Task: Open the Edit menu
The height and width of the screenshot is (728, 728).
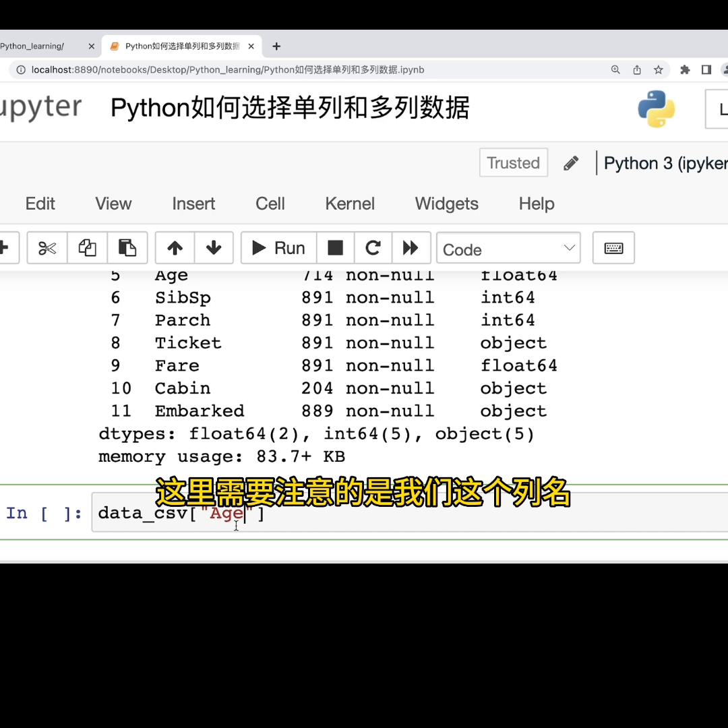Action: pyautogui.click(x=40, y=204)
